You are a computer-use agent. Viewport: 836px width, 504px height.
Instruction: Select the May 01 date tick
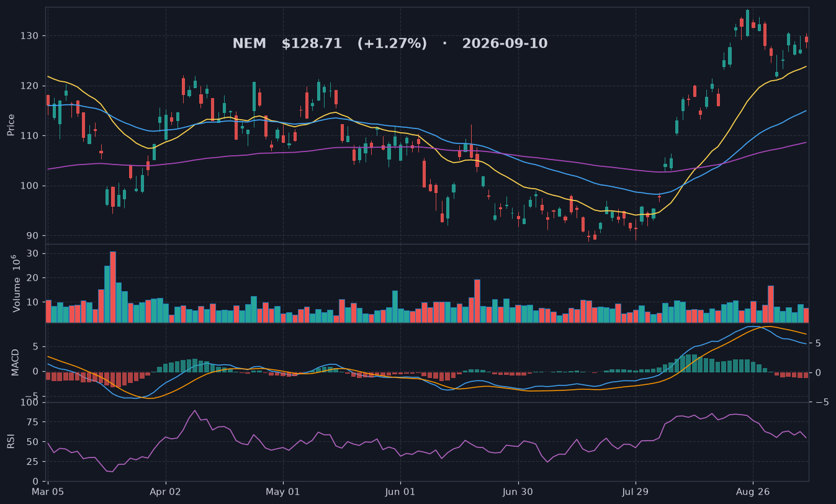[x=283, y=492]
